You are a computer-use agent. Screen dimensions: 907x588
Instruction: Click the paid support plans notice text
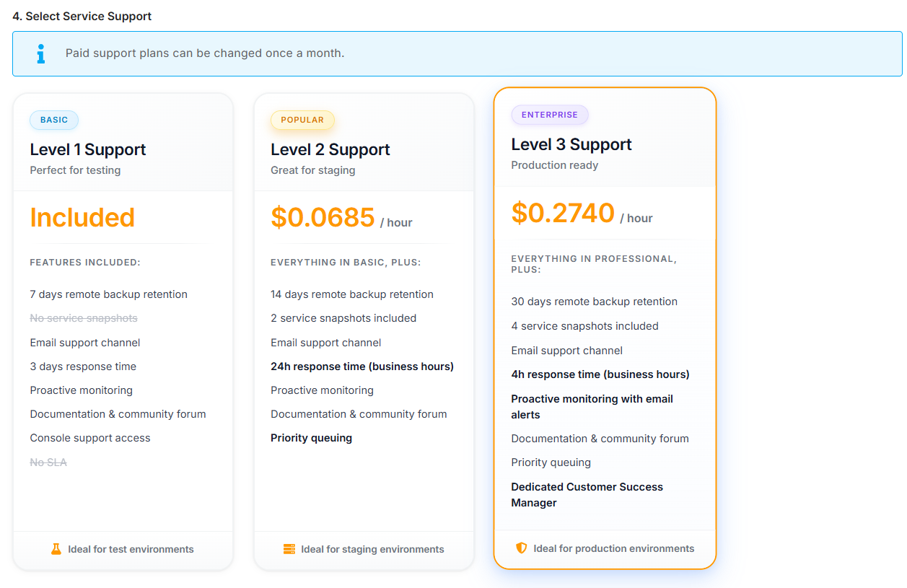click(205, 53)
